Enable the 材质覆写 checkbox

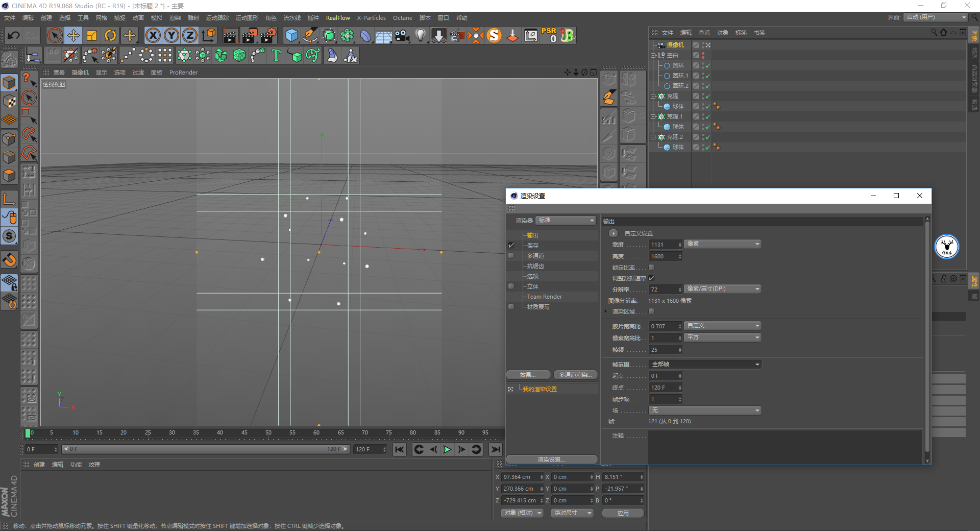click(511, 307)
